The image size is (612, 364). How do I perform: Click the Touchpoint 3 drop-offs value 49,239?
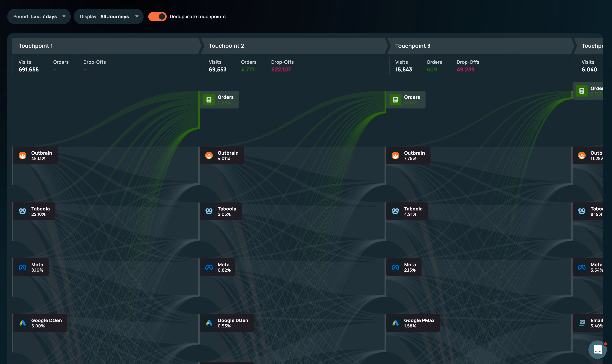pyautogui.click(x=465, y=70)
